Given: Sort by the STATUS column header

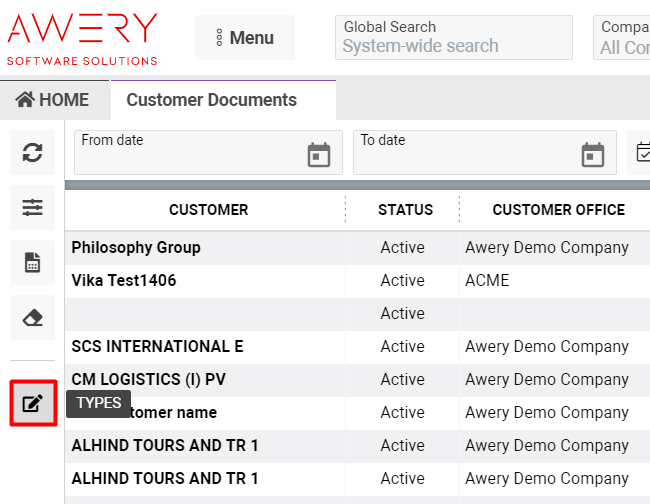Looking at the screenshot, I should [x=405, y=210].
